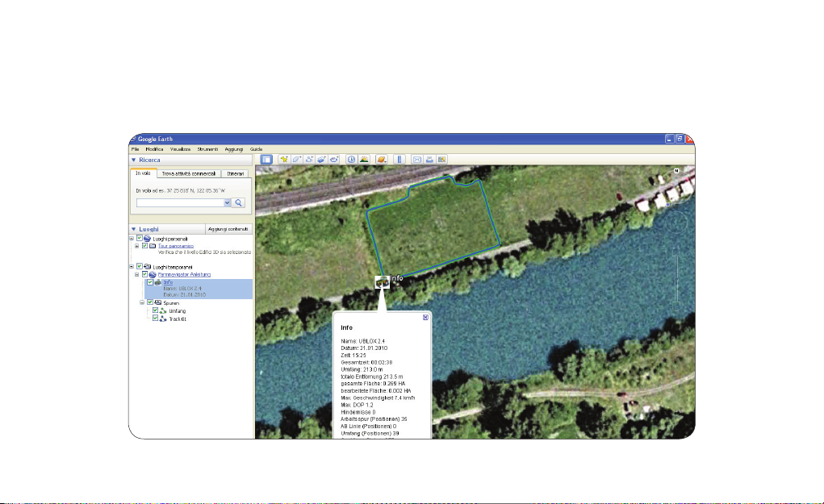Click the tractor icon in Info row
Image resolution: width=824 pixels, height=504 pixels.
pos(157,282)
